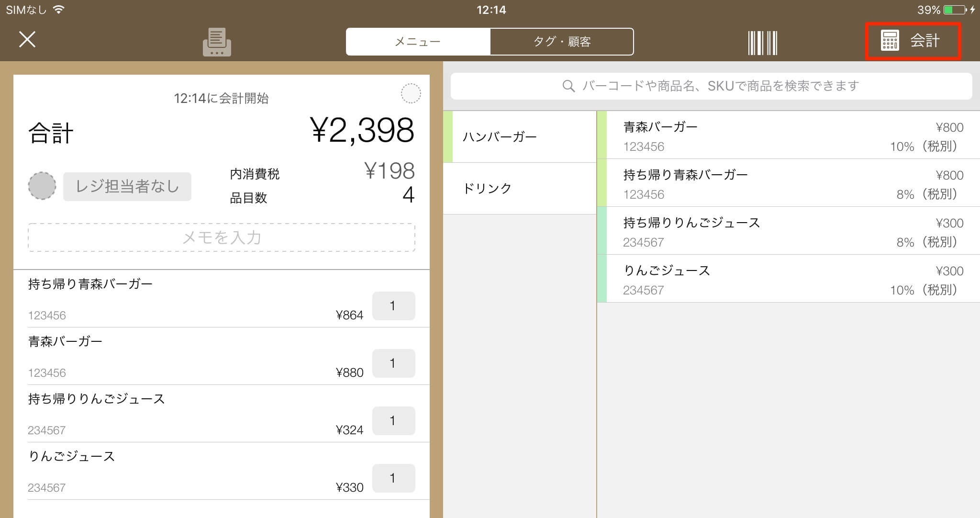
Task: Switch to the タグ・顧客 tab
Action: pos(562,42)
